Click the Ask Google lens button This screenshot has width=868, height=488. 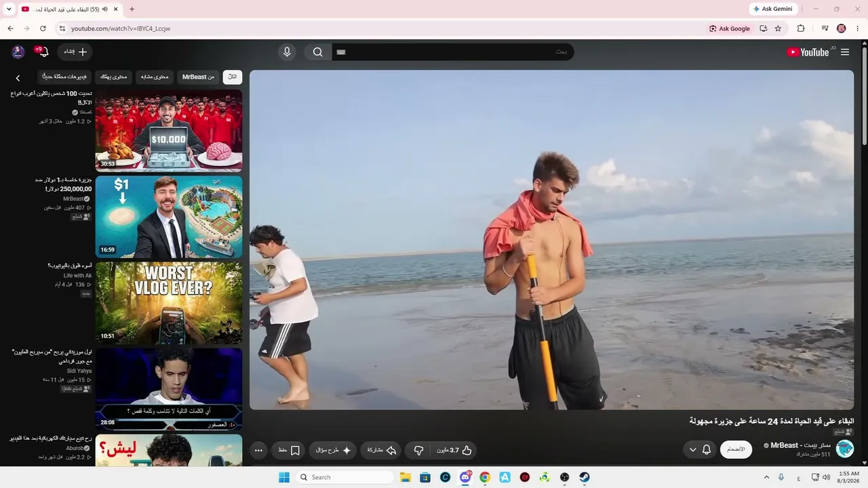730,28
